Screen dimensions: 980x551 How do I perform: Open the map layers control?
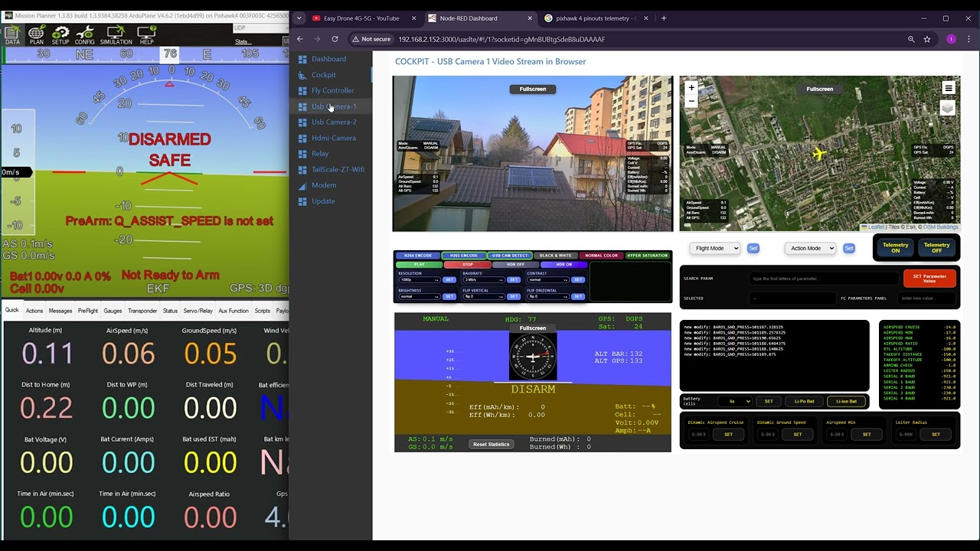coord(947,108)
